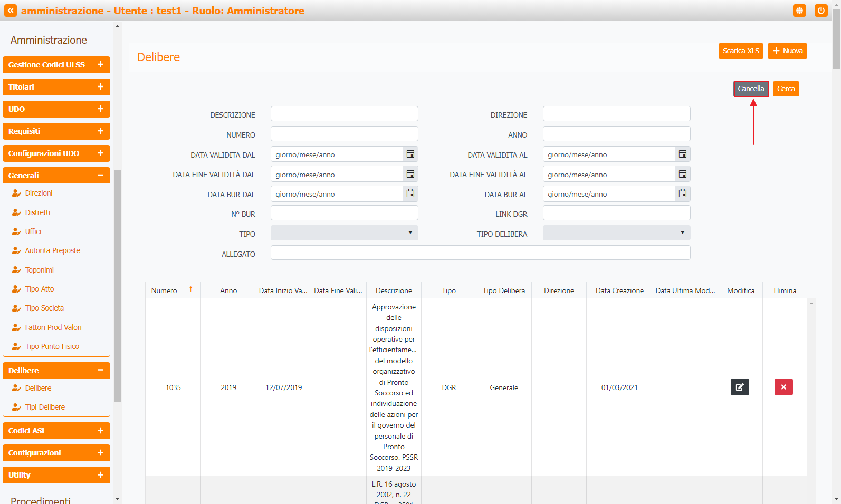The width and height of the screenshot is (841, 504).
Task: Open calendar picker for Data Fine Validità Al
Action: [682, 174]
